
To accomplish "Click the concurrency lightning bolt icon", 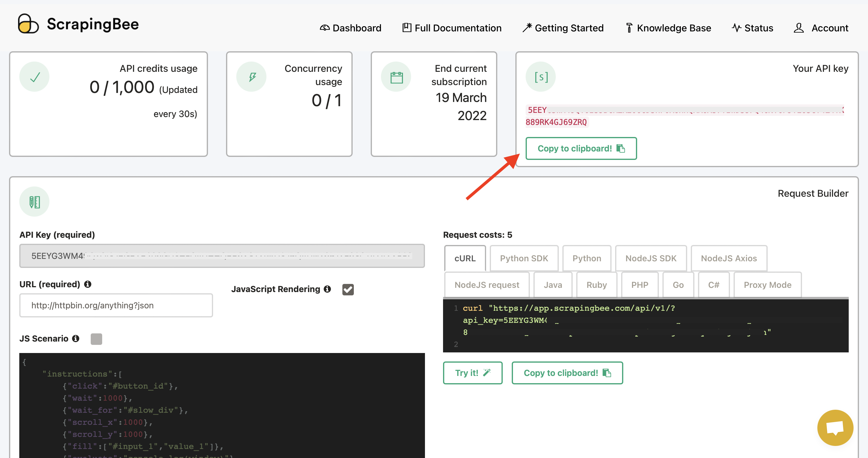I will click(x=251, y=77).
